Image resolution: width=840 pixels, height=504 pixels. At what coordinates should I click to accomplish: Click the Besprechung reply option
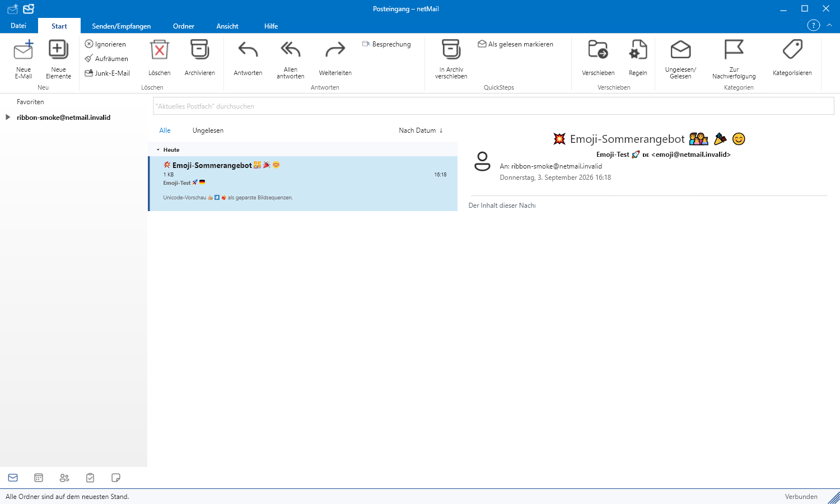point(386,44)
